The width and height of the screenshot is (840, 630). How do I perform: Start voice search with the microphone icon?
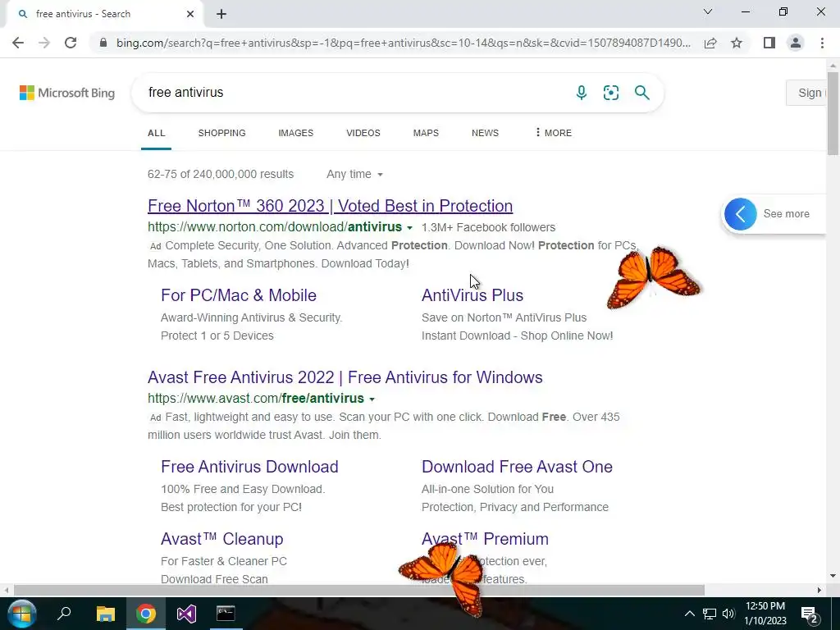coord(582,93)
